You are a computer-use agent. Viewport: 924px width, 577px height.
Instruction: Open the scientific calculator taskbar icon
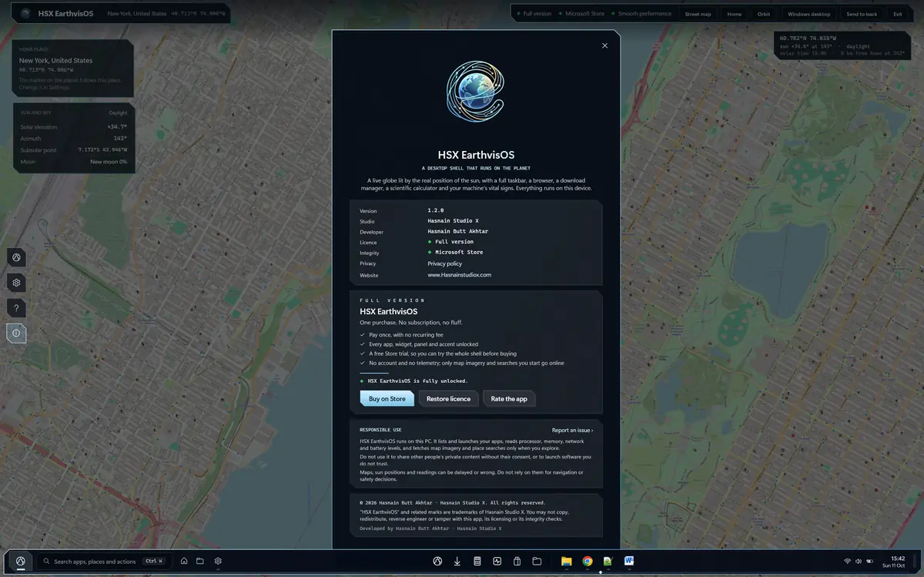[477, 562]
